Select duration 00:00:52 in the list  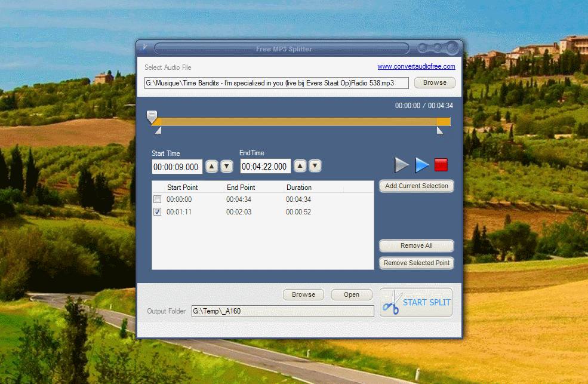tap(298, 212)
